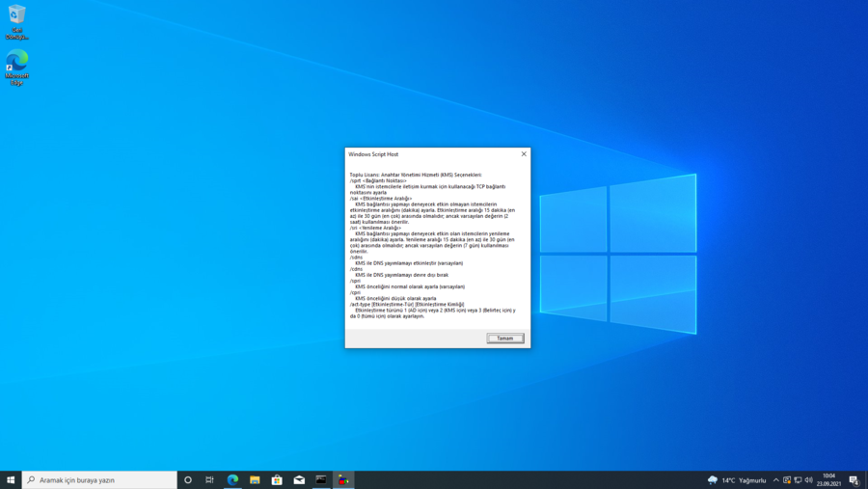The width and height of the screenshot is (868, 489).
Task: Open the Mail app from the taskbar
Action: pyautogui.click(x=299, y=479)
